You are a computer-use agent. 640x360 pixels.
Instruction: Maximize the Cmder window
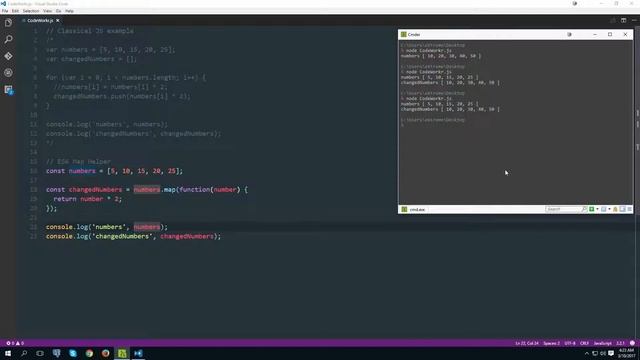610,35
